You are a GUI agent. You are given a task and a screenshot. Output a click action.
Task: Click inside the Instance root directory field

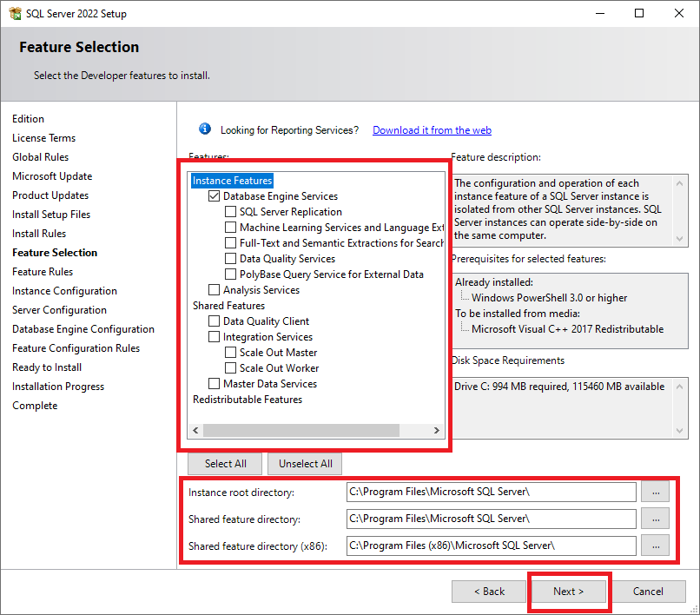pyautogui.click(x=491, y=492)
